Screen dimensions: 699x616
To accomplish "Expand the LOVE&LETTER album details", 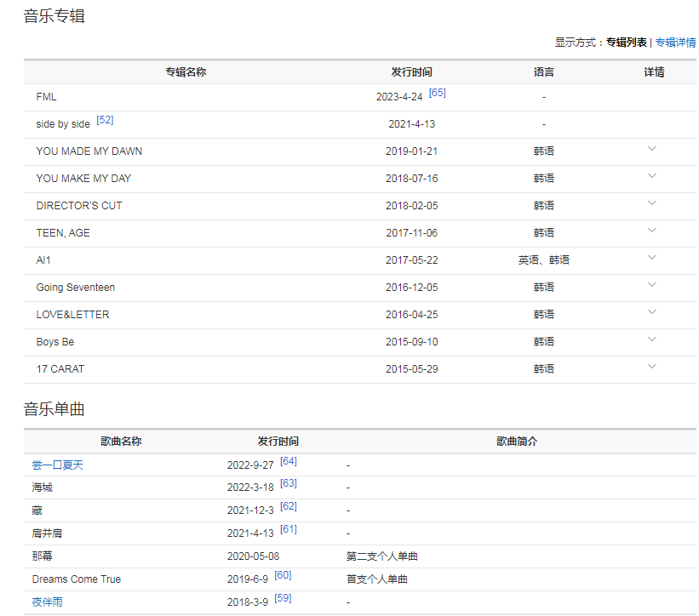I will (x=652, y=312).
